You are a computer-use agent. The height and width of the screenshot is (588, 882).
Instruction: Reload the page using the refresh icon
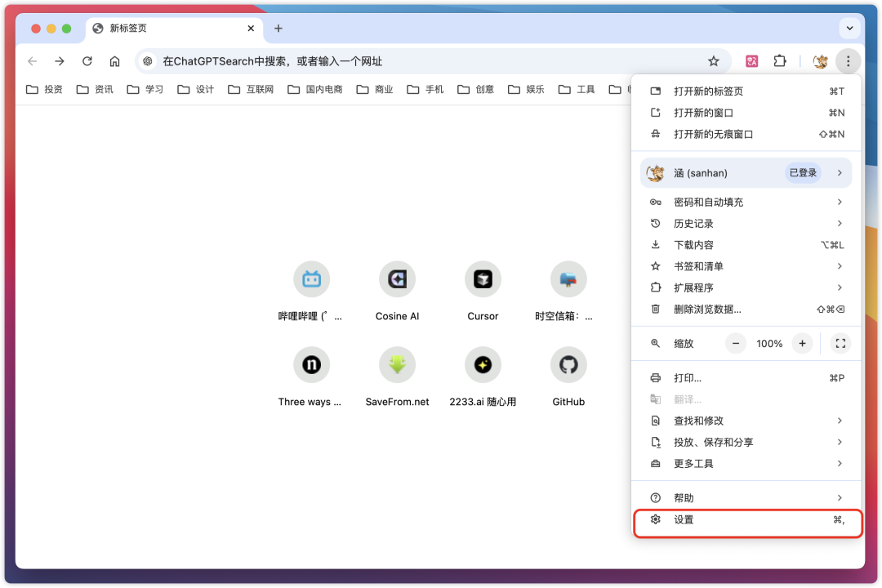click(87, 61)
